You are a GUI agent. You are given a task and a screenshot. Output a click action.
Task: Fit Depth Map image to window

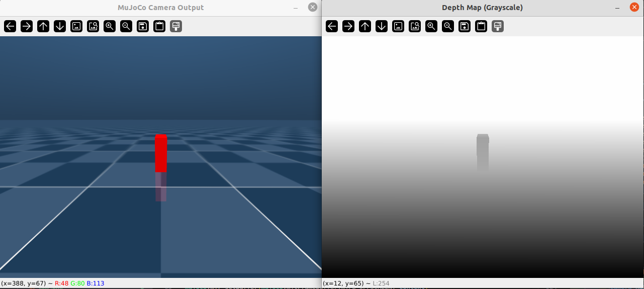click(x=415, y=26)
